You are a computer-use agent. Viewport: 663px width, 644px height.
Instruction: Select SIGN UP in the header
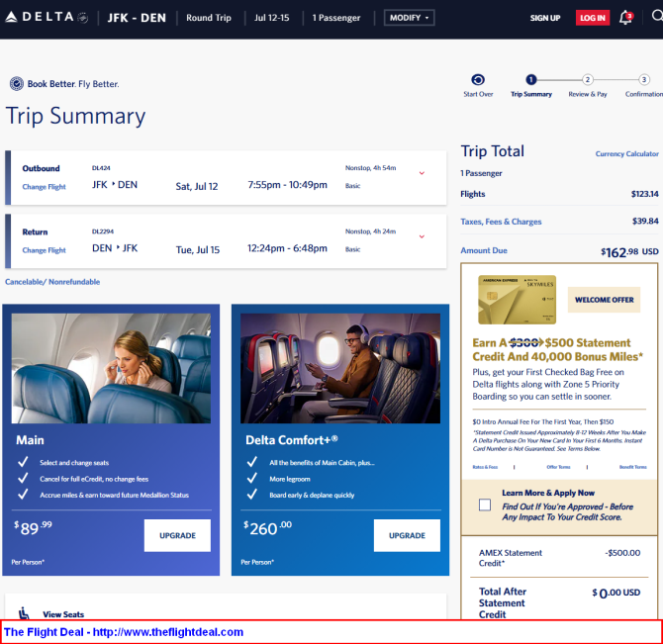click(x=544, y=18)
